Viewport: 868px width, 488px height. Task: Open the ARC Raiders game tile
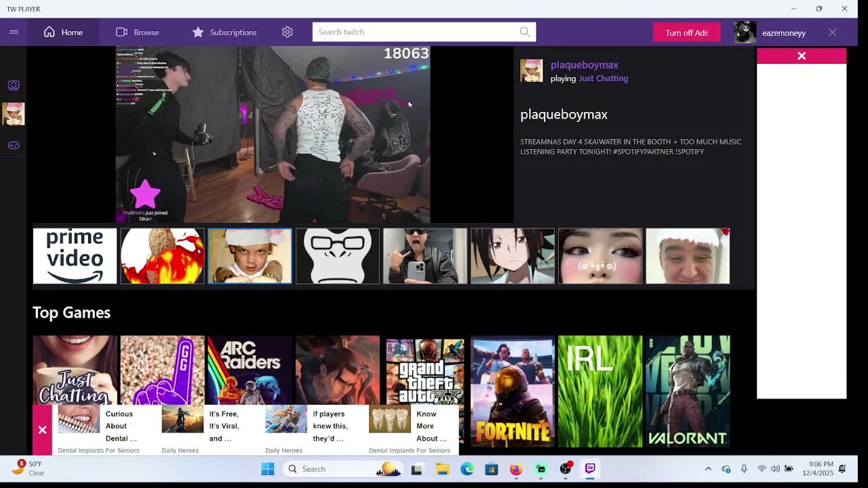click(250, 369)
